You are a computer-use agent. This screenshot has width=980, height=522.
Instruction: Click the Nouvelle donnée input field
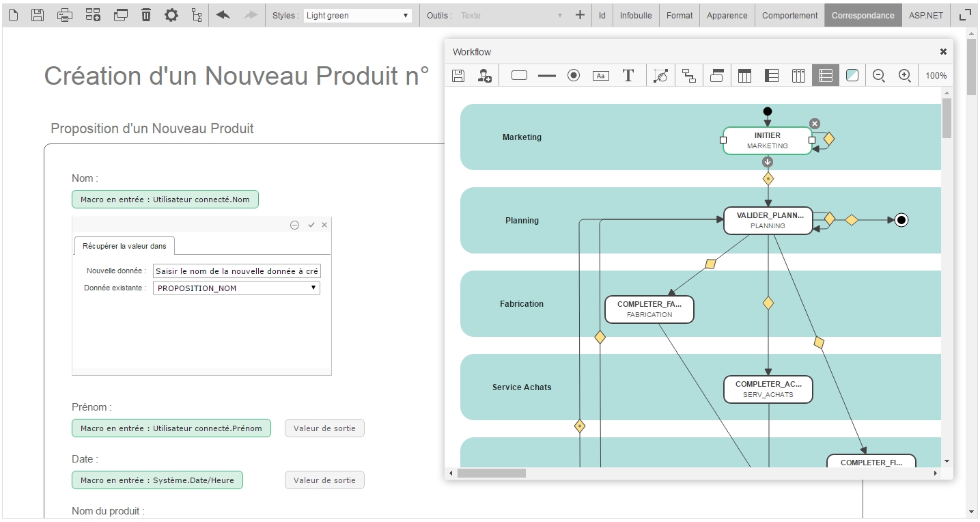(x=236, y=271)
